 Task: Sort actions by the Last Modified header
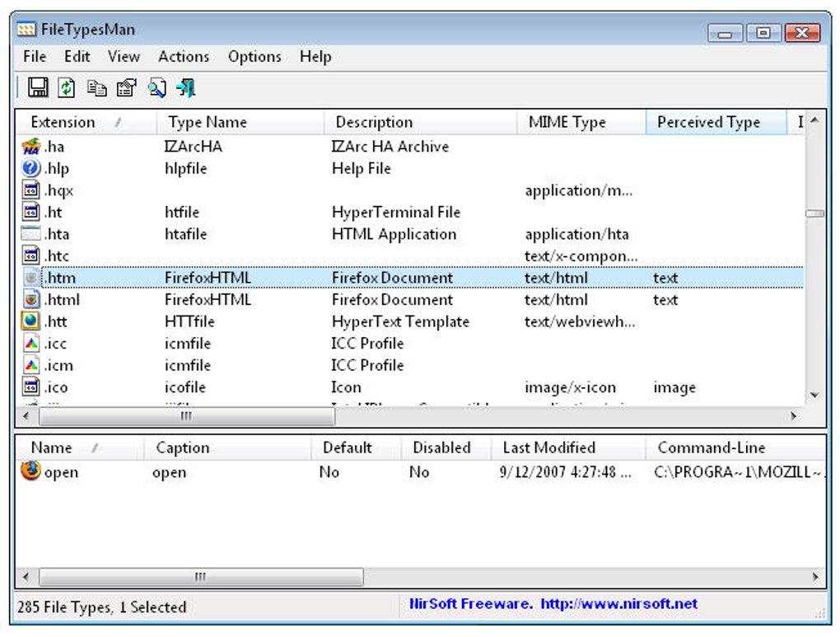(568, 447)
